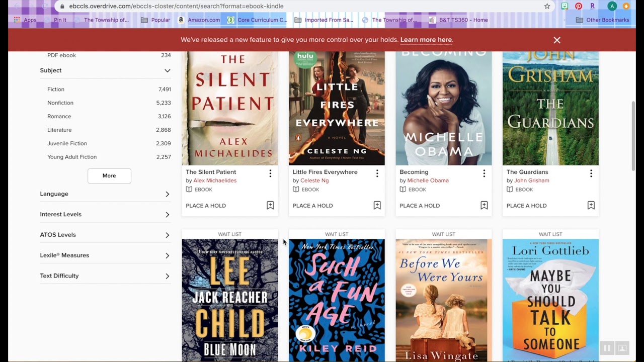Place a hold on The Silent Patient

coord(206,206)
